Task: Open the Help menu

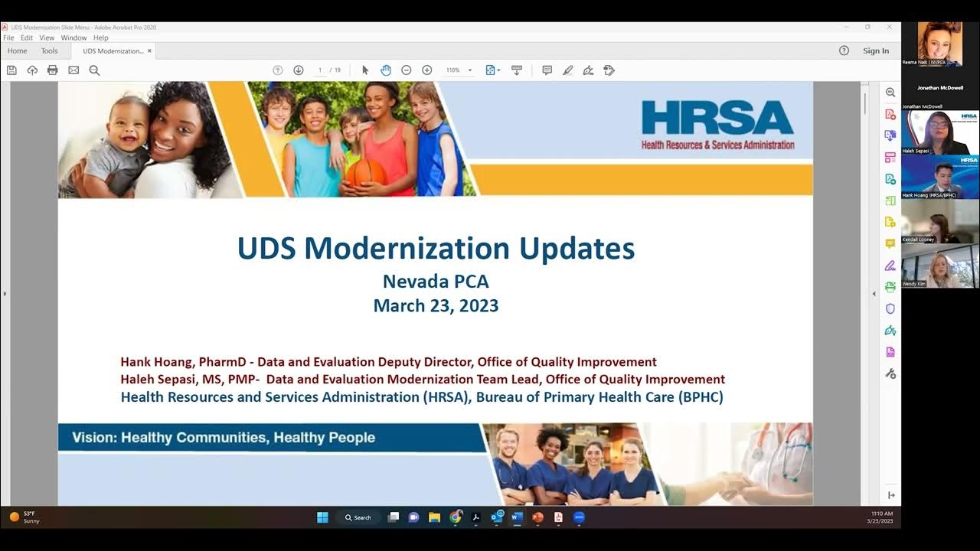Action: pyautogui.click(x=101, y=37)
